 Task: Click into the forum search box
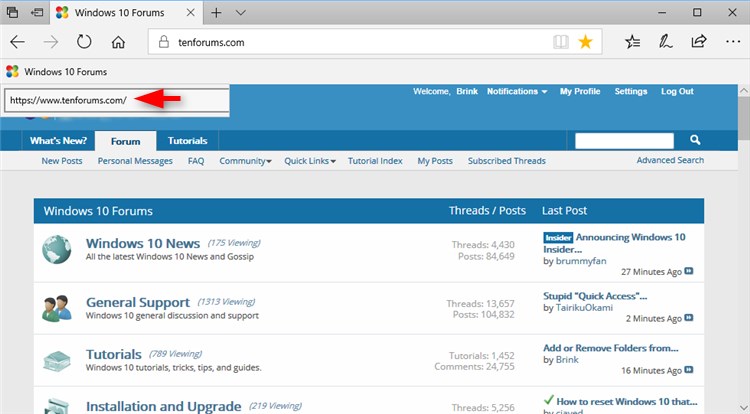tap(624, 141)
